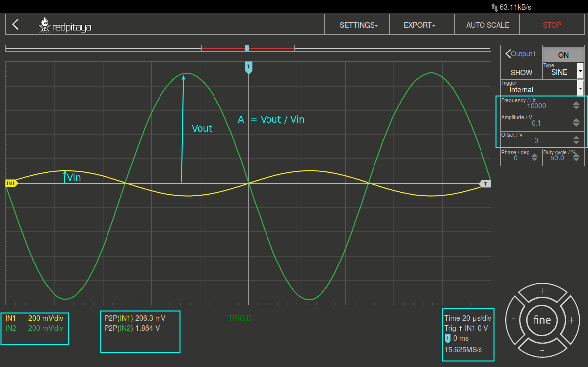
Task: Decrease Duty cycle with down arrow
Action: pos(576,160)
